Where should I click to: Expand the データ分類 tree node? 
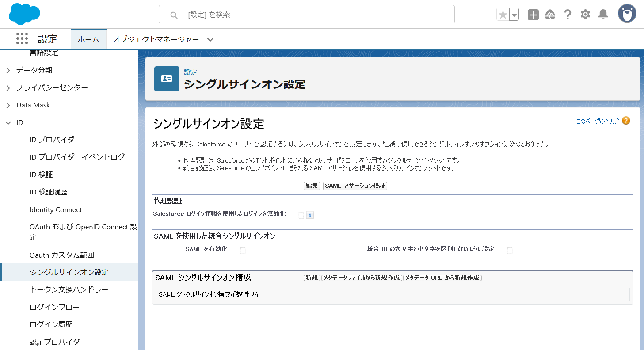pos(8,70)
